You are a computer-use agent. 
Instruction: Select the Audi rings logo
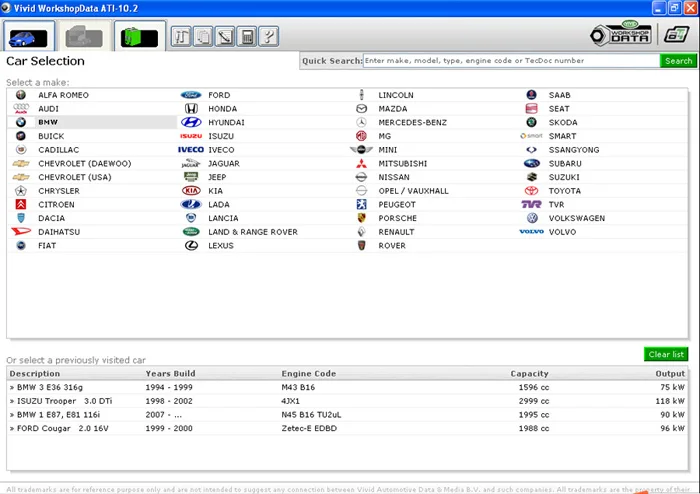point(21,108)
